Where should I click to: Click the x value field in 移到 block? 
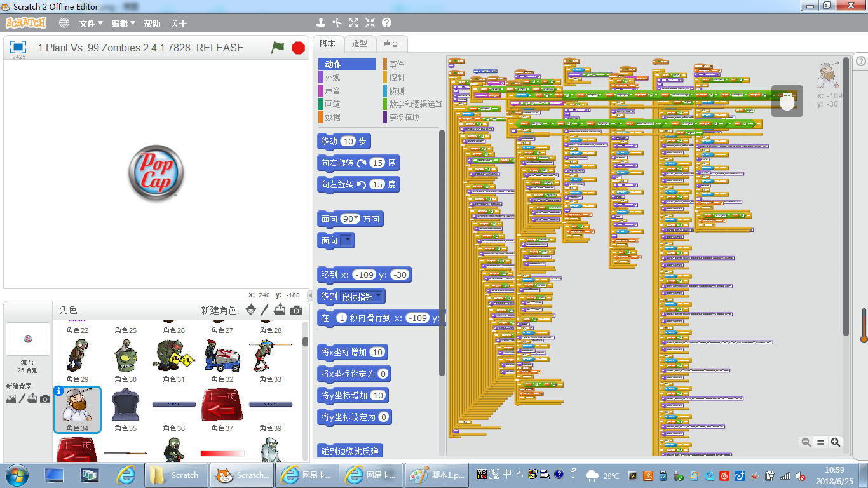pyautogui.click(x=364, y=274)
